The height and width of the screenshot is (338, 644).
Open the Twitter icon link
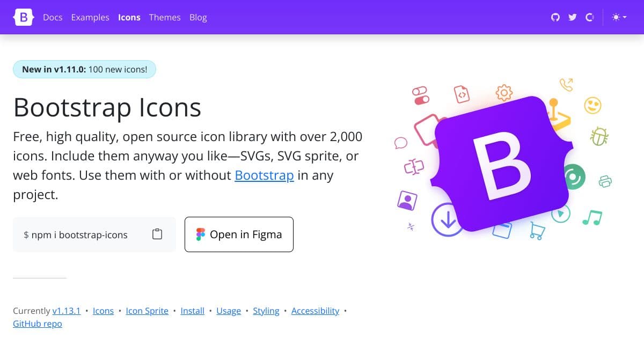pos(572,17)
